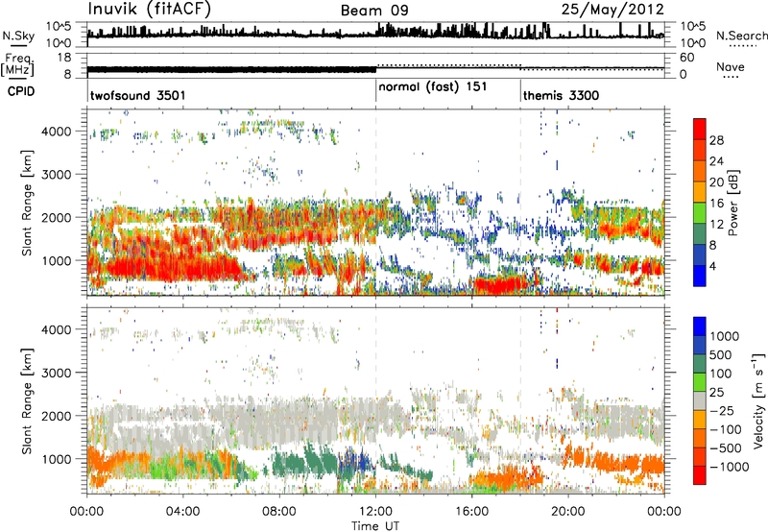Click the '3000' tick on the velocity panel axis
Image resolution: width=768 pixels, height=532 pixels.
coord(57,373)
